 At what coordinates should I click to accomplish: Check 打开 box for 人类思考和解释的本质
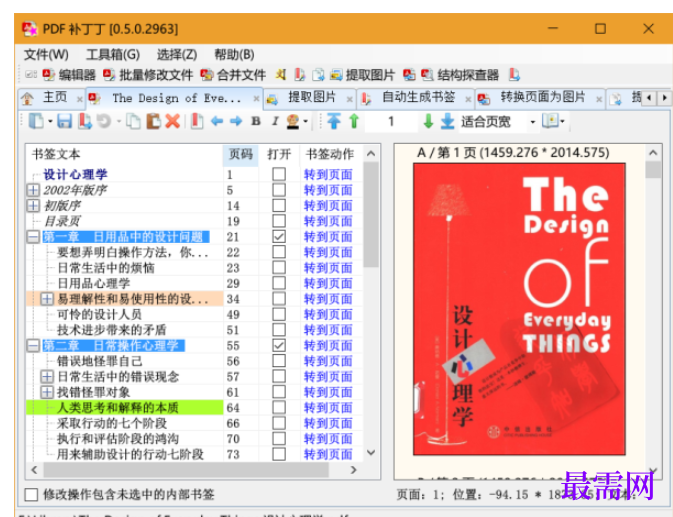[x=279, y=408]
